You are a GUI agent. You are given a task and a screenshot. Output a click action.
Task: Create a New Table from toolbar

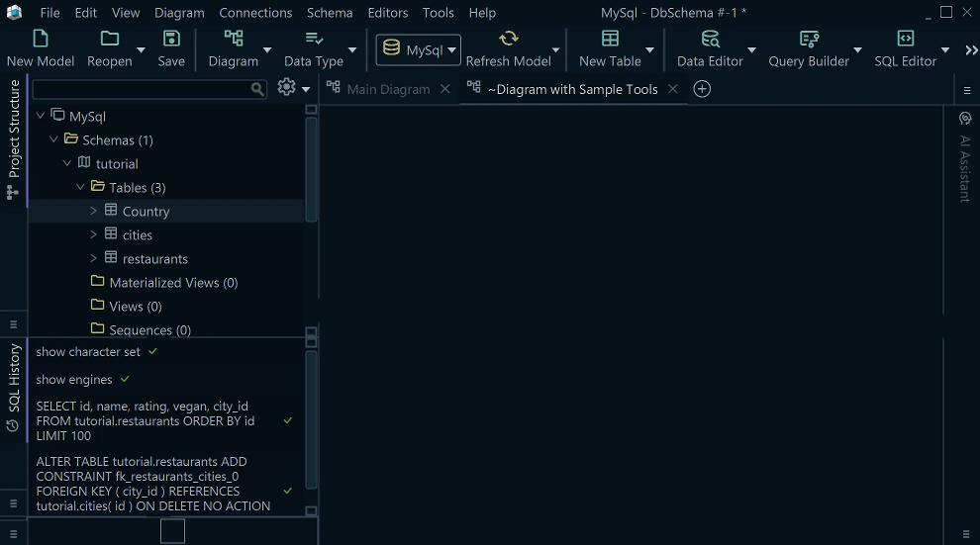tap(610, 40)
